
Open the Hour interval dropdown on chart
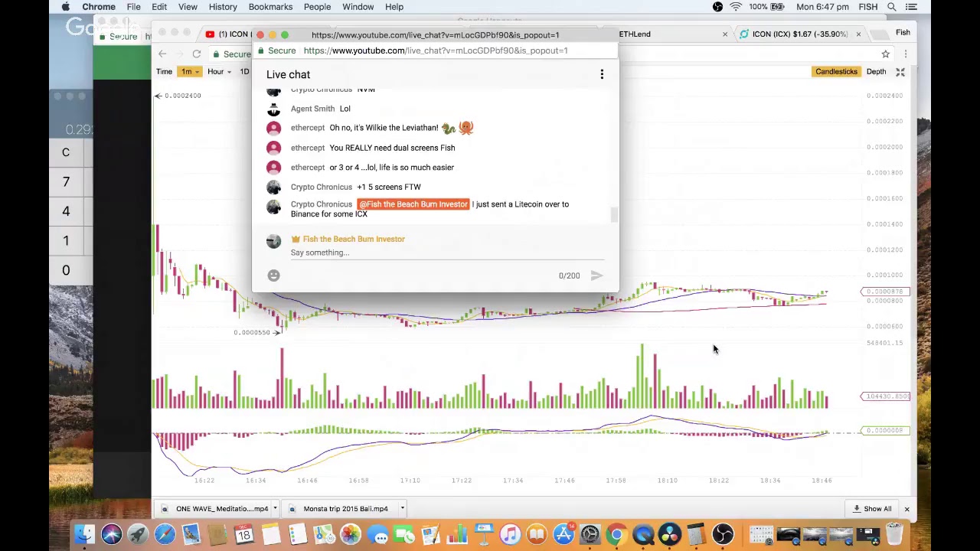[218, 72]
